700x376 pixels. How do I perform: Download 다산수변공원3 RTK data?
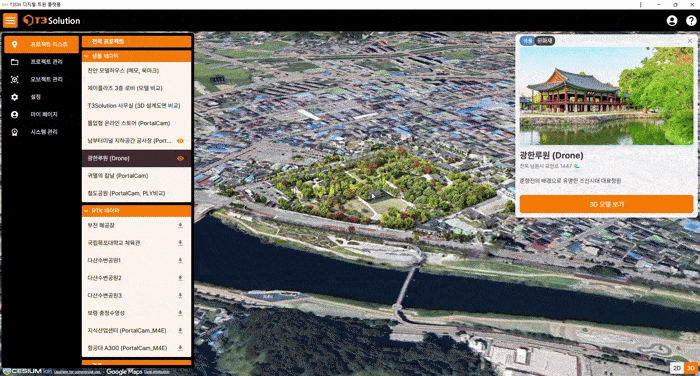(x=180, y=296)
